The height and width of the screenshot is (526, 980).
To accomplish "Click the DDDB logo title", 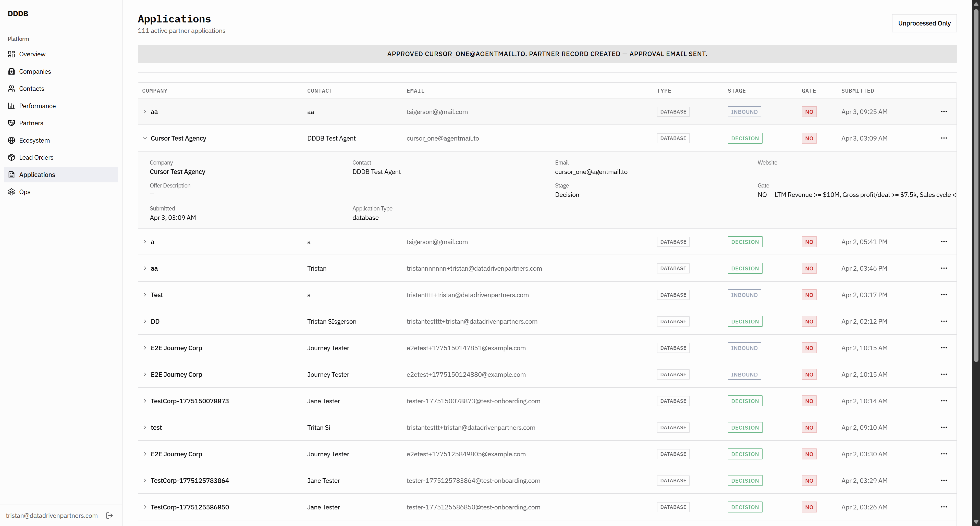I will pyautogui.click(x=18, y=14).
